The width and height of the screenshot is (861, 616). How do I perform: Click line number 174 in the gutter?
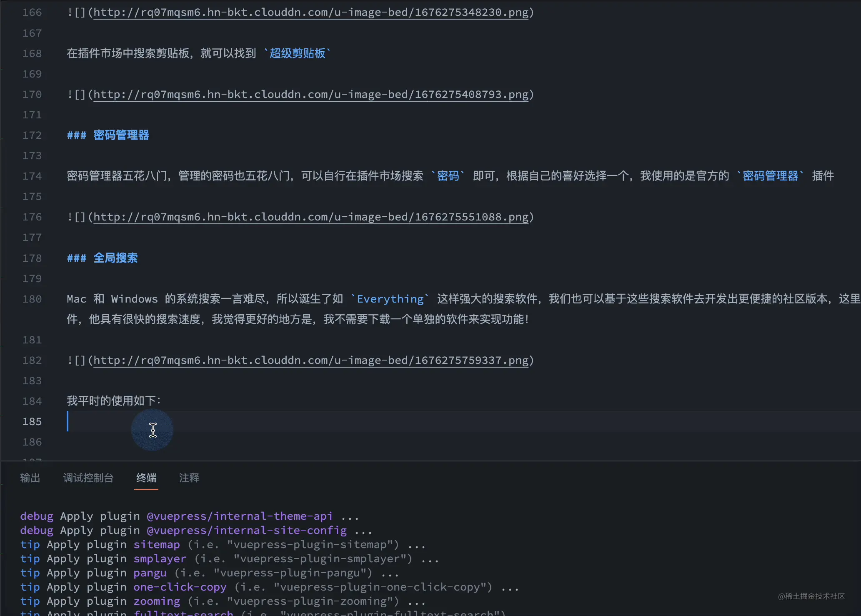(32, 176)
